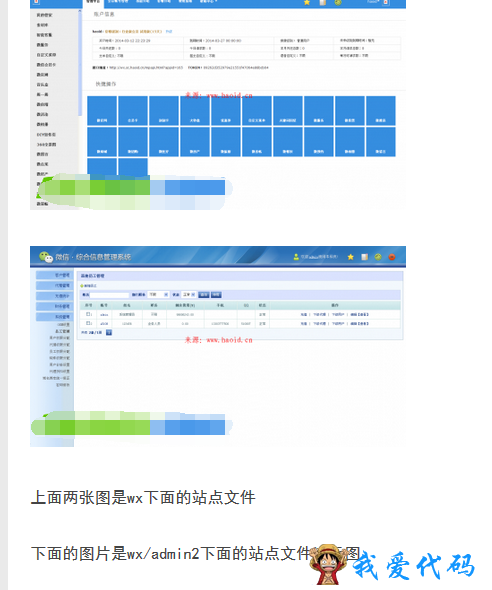Image resolution: width=492 pixels, height=590 pixels.
Task: Click the red icon at the top navbar's left end
Action: (36, 2)
